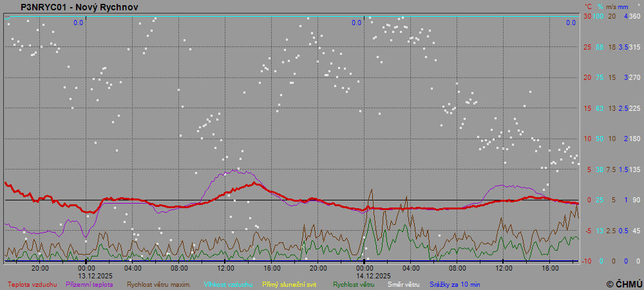Click the Přímý sluneční svit legend label
644x290 pixels.
(289, 284)
